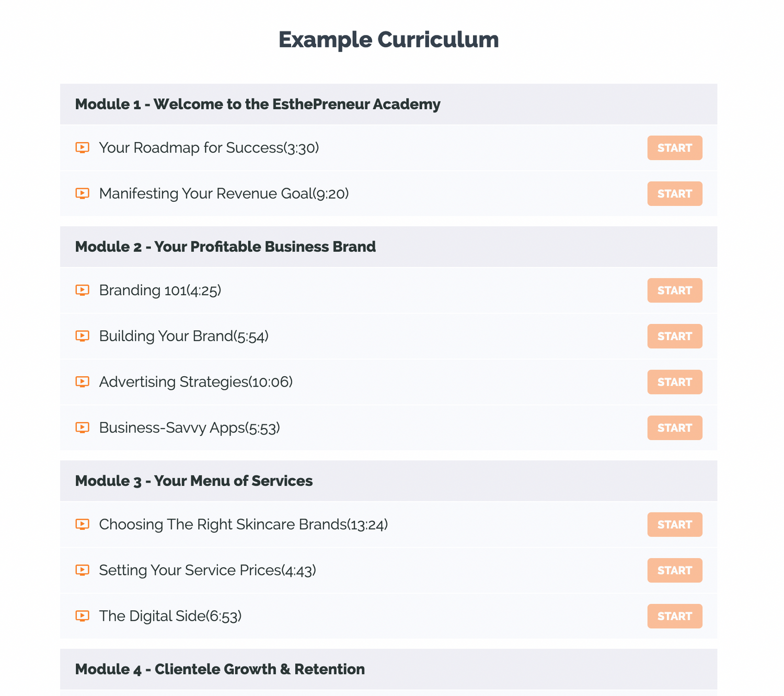784x696 pixels.
Task: Start the Setting Your Service Prices lesson
Action: point(674,570)
